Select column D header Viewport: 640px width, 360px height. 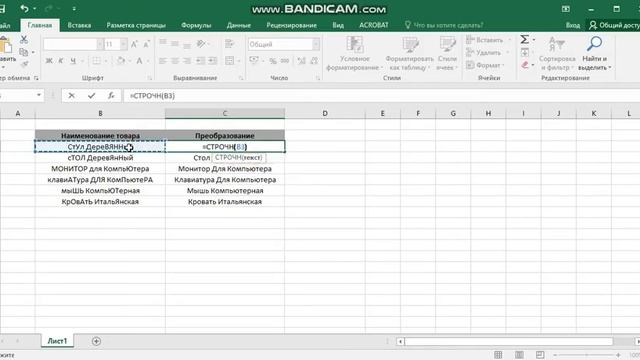tap(325, 113)
